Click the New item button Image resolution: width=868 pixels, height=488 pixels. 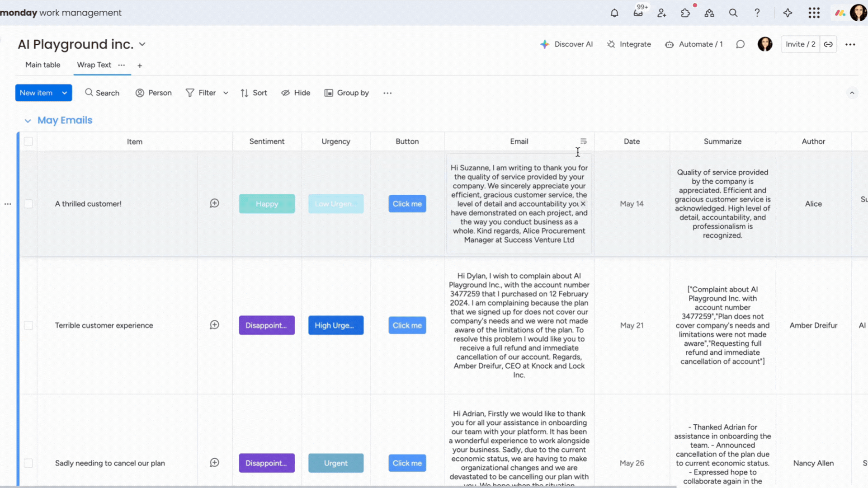coord(37,93)
